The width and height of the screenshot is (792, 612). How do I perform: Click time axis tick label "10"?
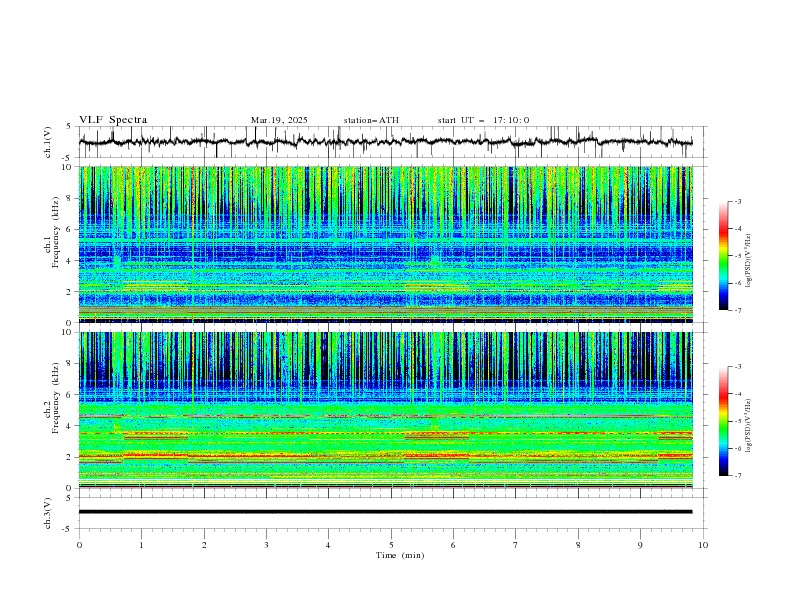[703, 545]
